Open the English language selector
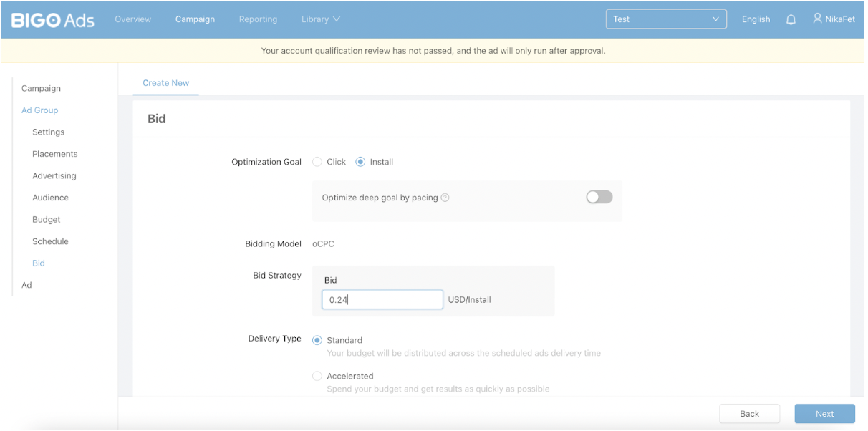 (x=756, y=19)
